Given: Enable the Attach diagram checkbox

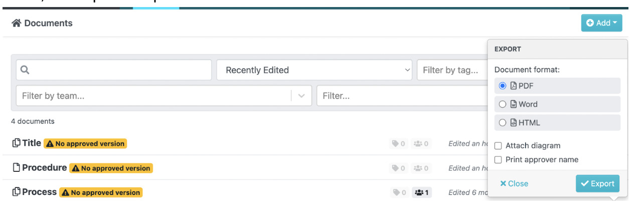Looking at the screenshot, I should 498,146.
